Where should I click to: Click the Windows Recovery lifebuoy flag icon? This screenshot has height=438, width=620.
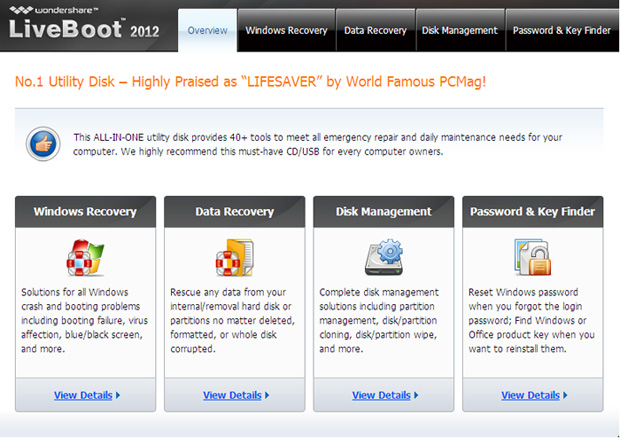coord(85,257)
